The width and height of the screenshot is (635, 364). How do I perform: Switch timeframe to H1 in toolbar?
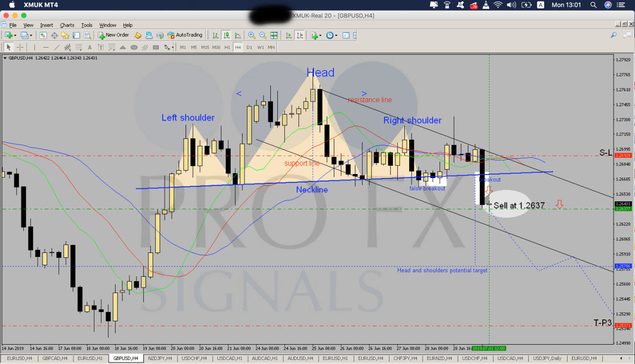click(227, 47)
